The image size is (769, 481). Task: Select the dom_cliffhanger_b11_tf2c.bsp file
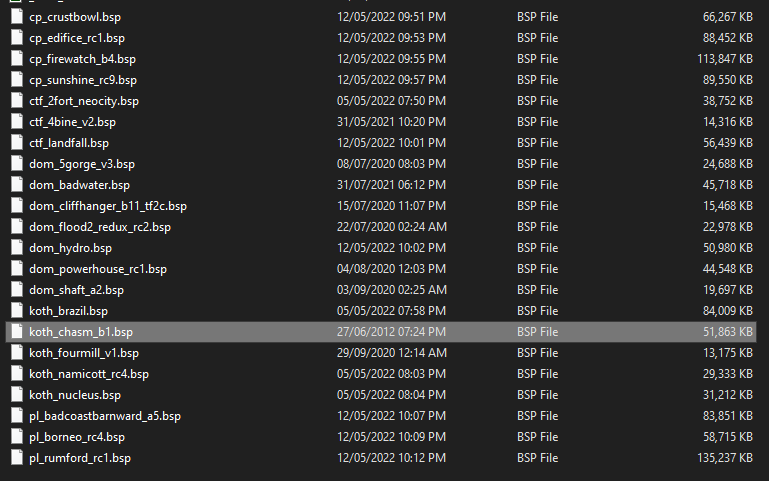[x=108, y=206]
